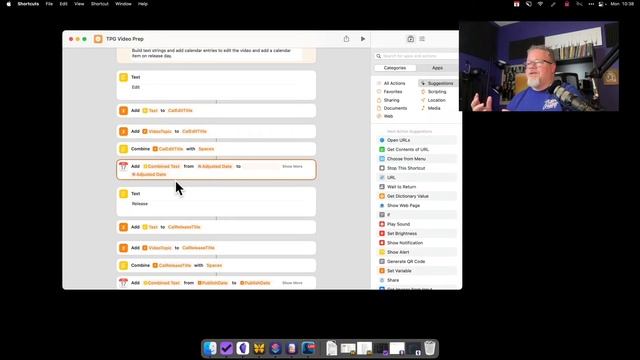Open the CalEditTitle variable in Add Text action
This screenshot has width=640, height=360.
tap(180, 111)
